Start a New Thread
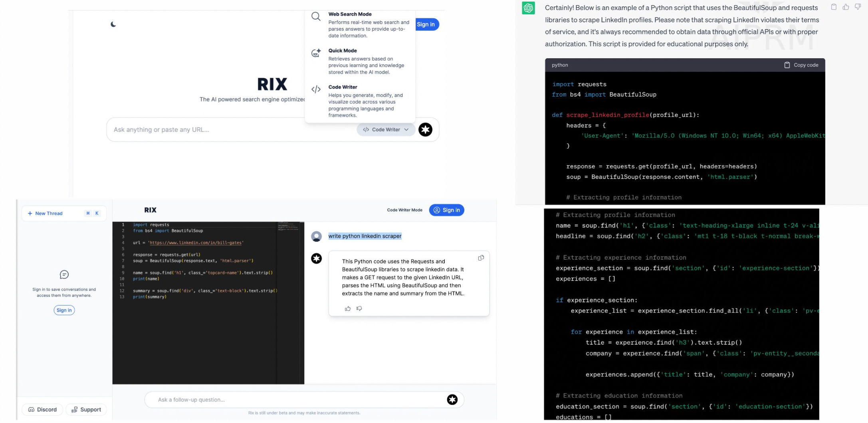The width and height of the screenshot is (868, 423). tap(64, 213)
